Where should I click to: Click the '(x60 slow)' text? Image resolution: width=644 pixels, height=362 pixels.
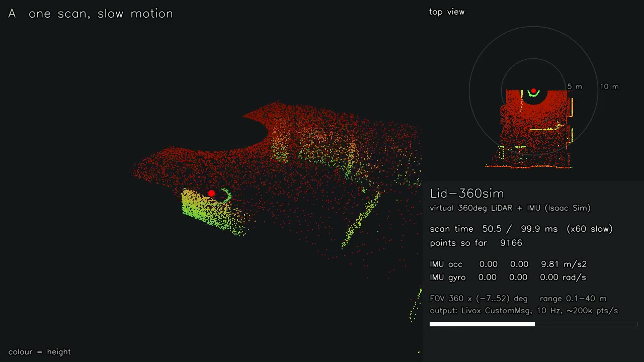[590, 229]
